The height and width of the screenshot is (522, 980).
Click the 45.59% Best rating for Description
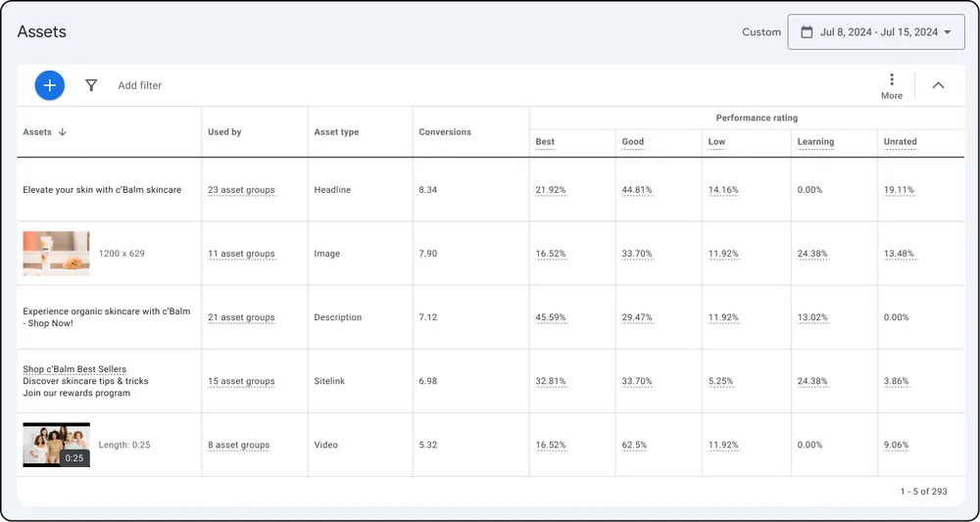[x=550, y=317]
